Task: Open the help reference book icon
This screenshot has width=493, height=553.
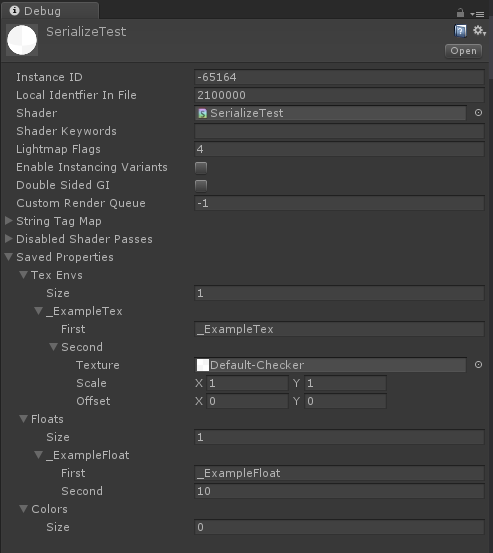Action: [460, 31]
